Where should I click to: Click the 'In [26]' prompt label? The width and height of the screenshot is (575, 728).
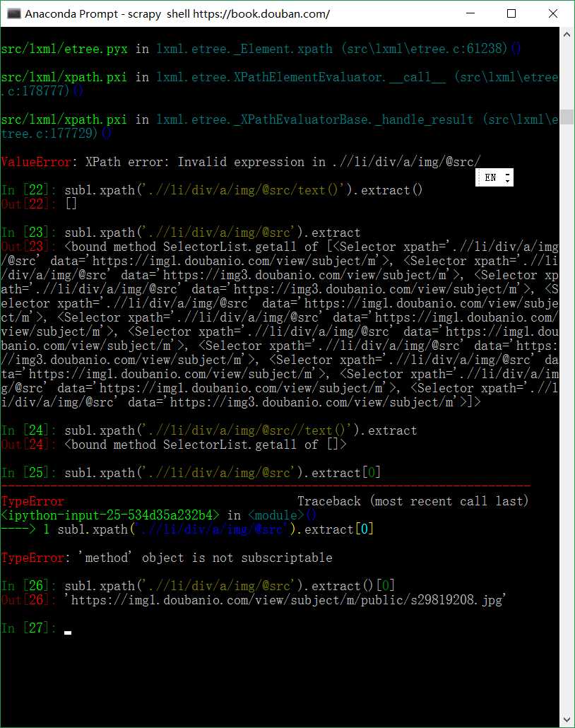[29, 586]
